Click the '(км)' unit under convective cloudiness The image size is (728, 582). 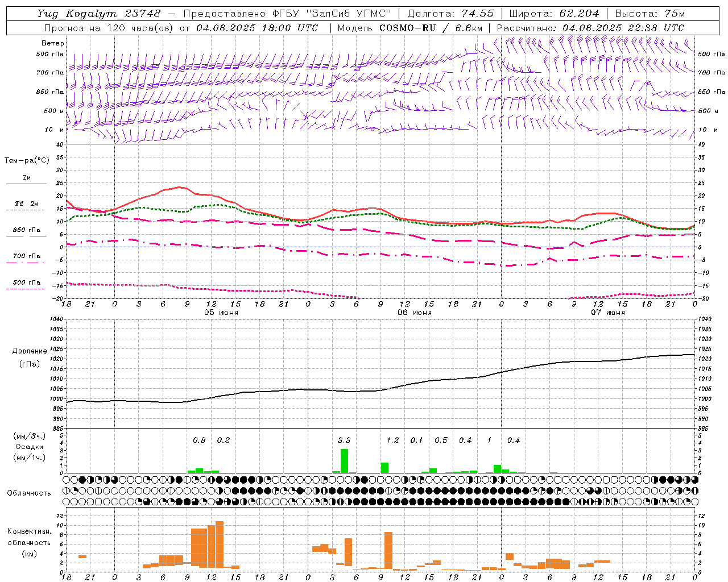pos(29,554)
